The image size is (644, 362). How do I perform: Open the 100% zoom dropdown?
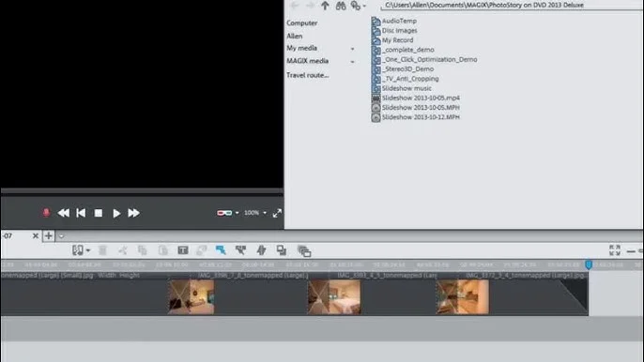(265, 213)
